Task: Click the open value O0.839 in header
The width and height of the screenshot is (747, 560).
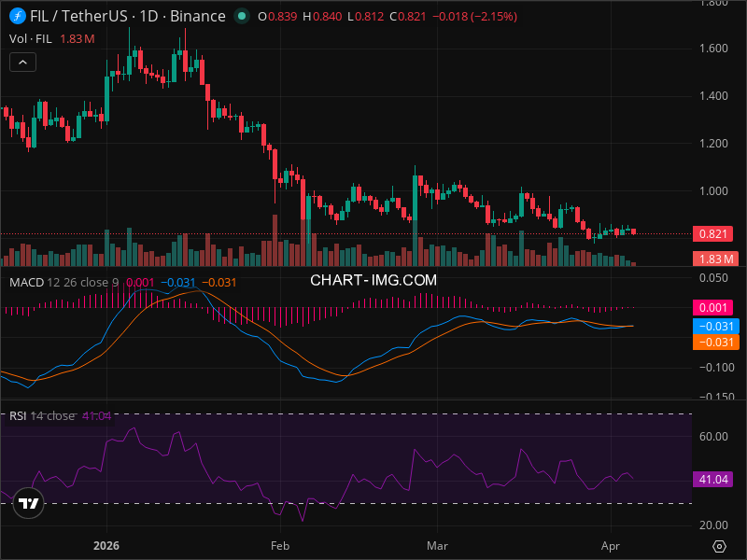Action: click(277, 17)
